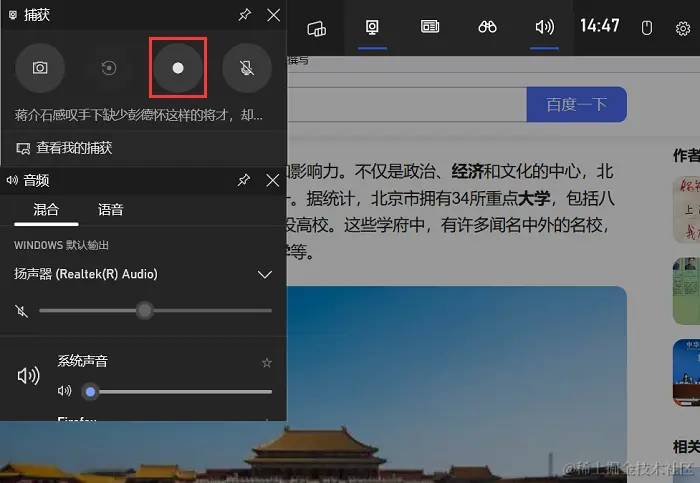Close the 音频 audio widget
Viewport: 700px width, 483px height.
272,180
